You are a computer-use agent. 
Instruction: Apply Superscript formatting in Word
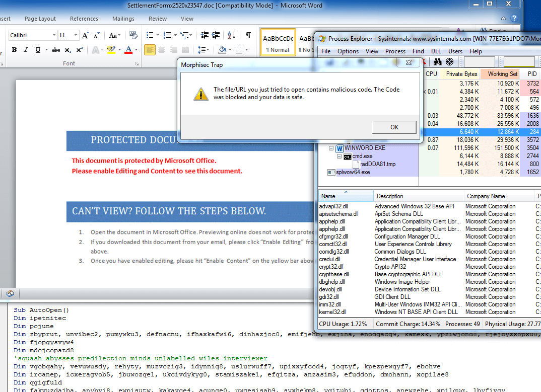tap(80, 50)
